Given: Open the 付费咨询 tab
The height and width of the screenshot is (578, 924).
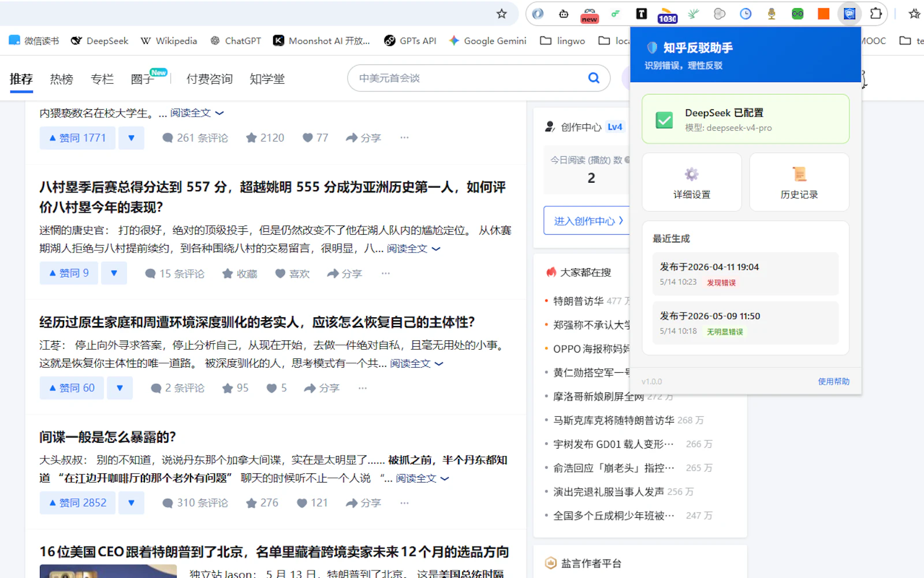Looking at the screenshot, I should click(210, 79).
